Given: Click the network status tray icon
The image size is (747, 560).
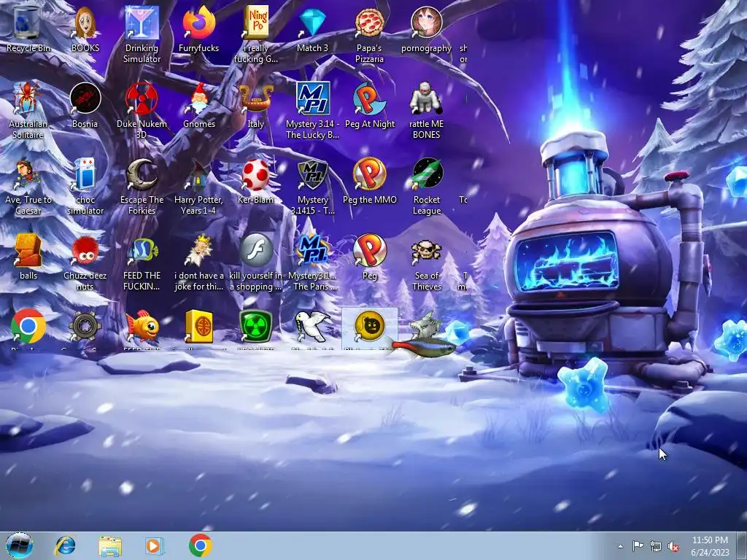Looking at the screenshot, I should click(x=656, y=546).
